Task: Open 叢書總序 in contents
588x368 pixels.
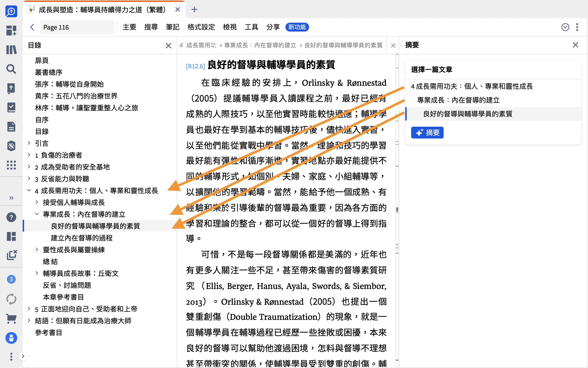Action: tap(49, 72)
